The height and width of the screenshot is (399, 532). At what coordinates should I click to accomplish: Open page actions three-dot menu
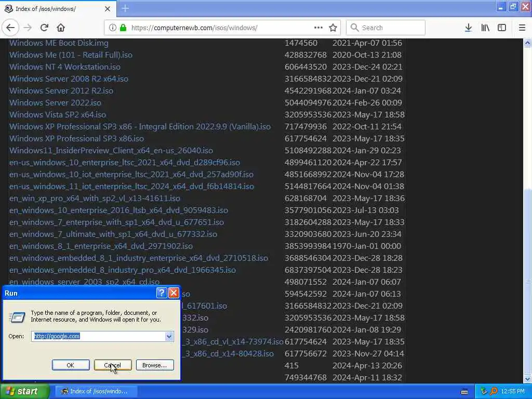pos(318,28)
